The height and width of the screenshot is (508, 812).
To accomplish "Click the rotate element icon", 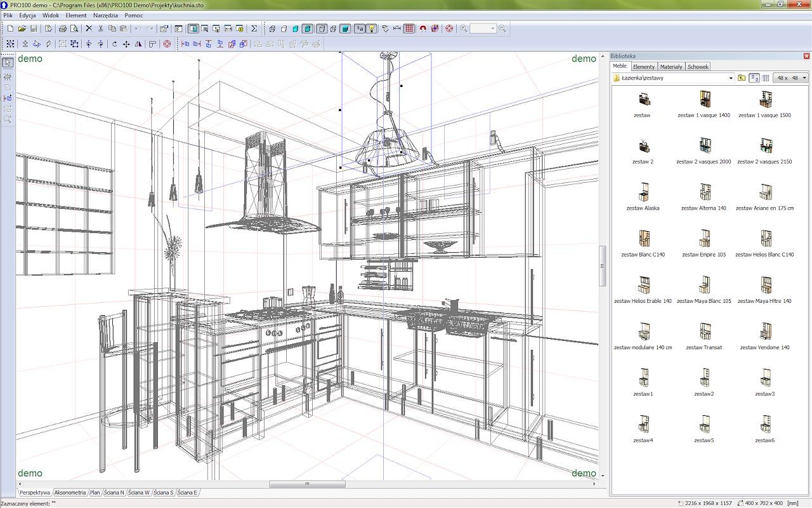I will point(114,44).
